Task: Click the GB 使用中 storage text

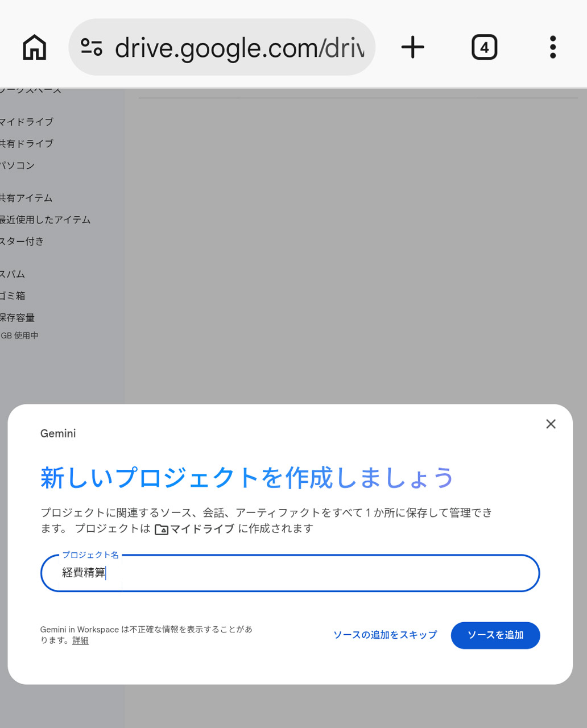Action: [x=19, y=336]
